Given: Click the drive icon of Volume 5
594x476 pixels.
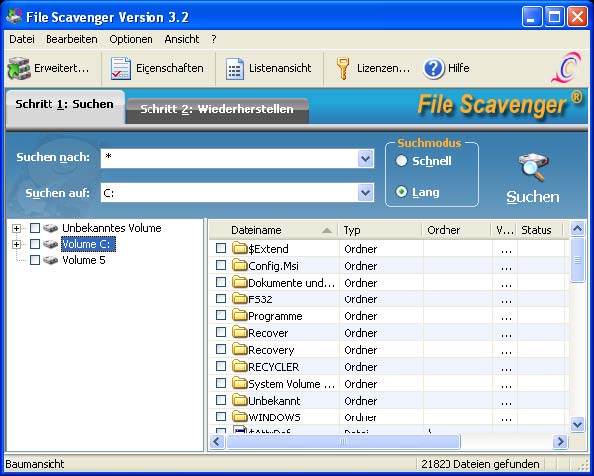Looking at the screenshot, I should click(x=50, y=260).
